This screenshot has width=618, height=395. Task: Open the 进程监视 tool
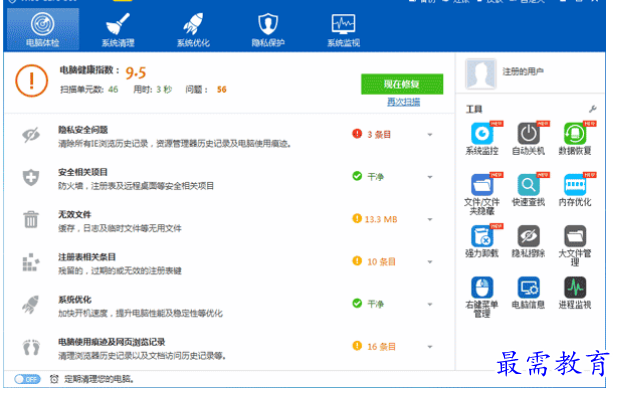(575, 292)
